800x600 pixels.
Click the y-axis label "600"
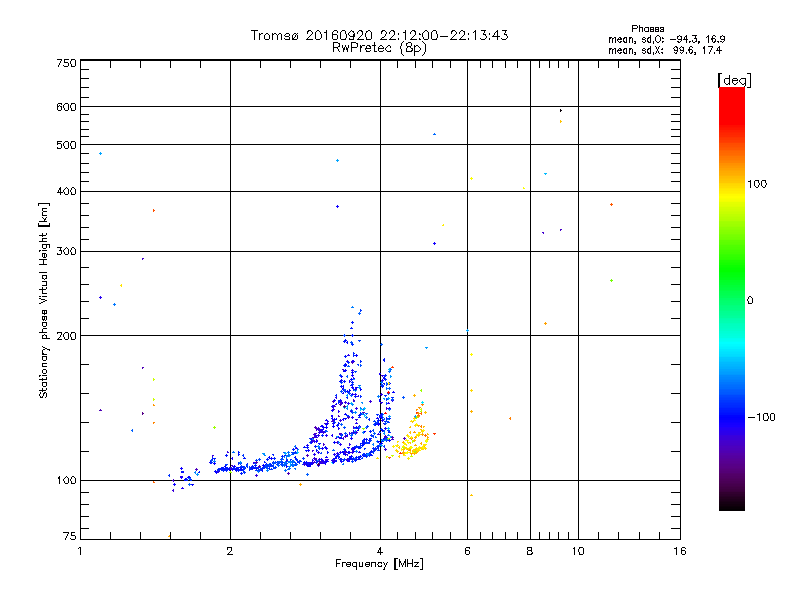(66, 107)
